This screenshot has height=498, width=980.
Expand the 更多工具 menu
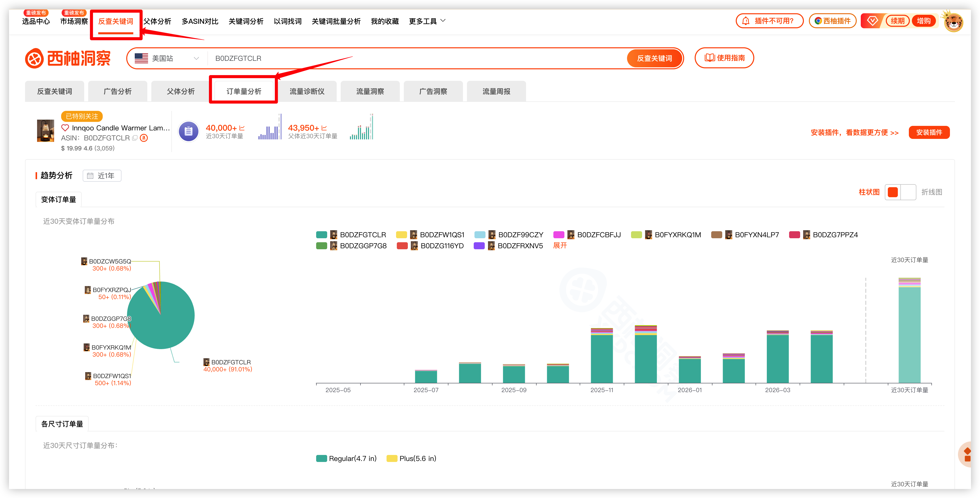pyautogui.click(x=427, y=21)
